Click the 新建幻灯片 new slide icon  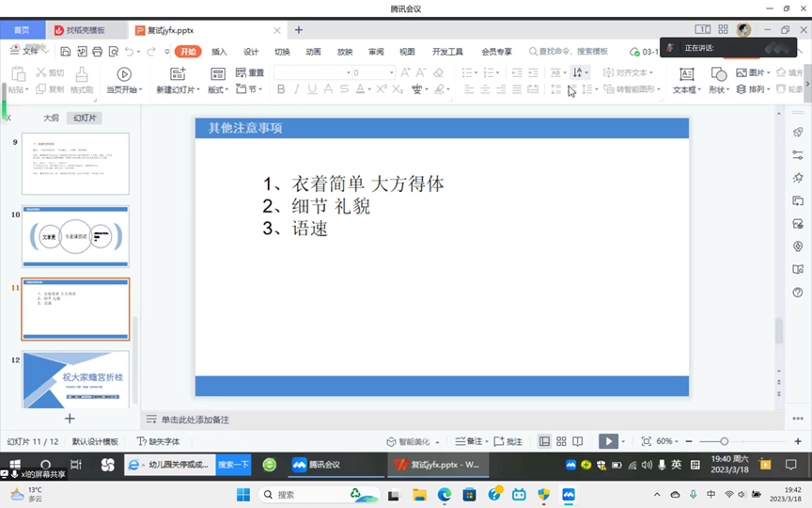pyautogui.click(x=177, y=74)
